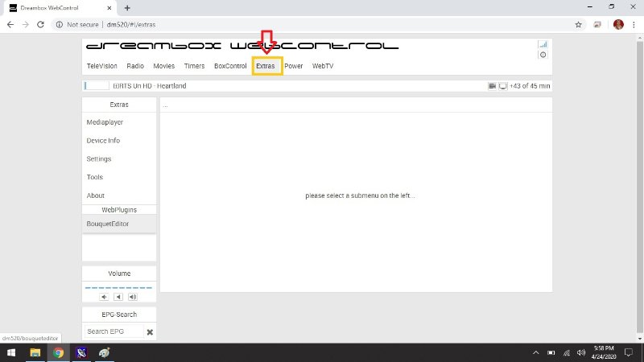Select Device Info in the sidebar
Image resolution: width=644 pixels, height=362 pixels.
(x=103, y=141)
